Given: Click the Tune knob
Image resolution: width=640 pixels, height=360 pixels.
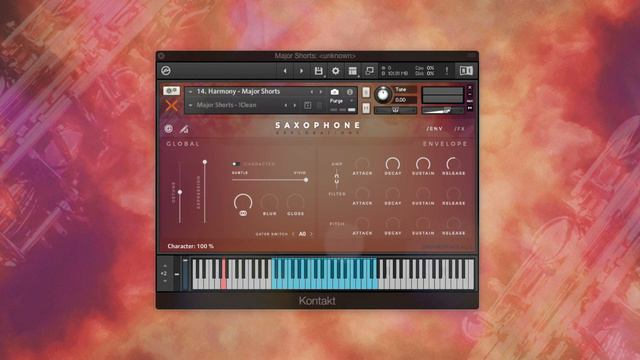Looking at the screenshot, I should click(x=382, y=95).
